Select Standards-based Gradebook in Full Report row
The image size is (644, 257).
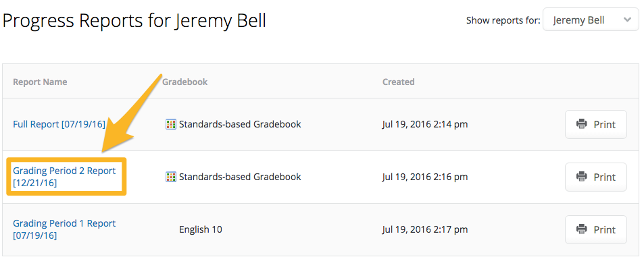pos(240,124)
